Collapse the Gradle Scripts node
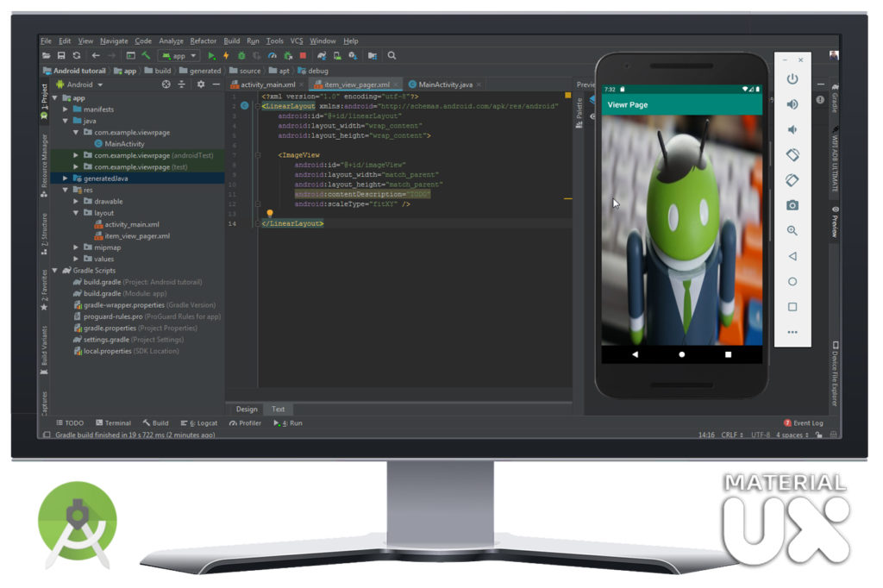This screenshot has height=588, width=883. click(x=55, y=271)
